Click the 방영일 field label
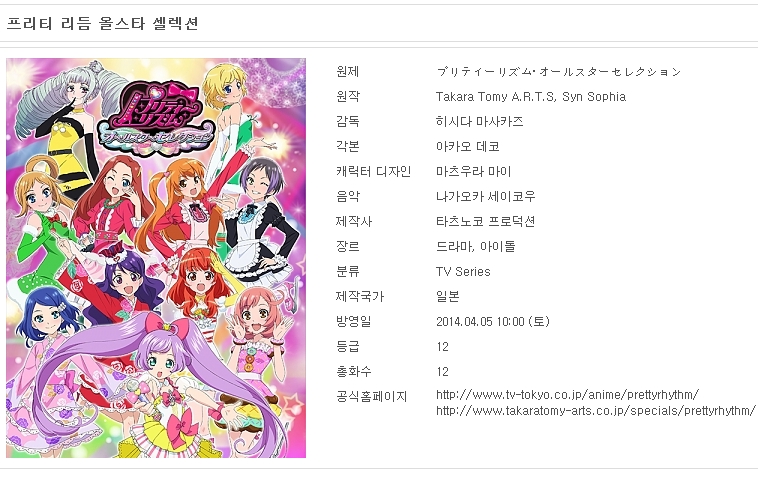The image size is (758, 479). click(x=353, y=321)
